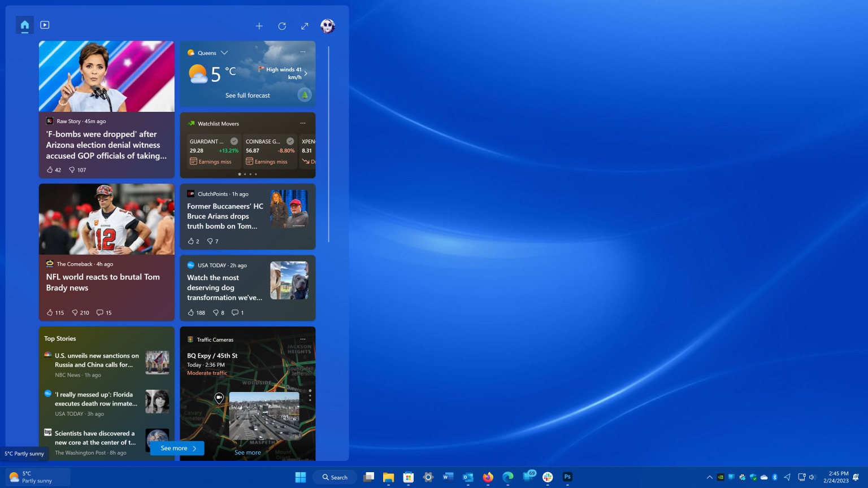The image size is (868, 488).
Task: Dislike the Bruce Arians ClutchPoints story
Action: pyautogui.click(x=212, y=241)
